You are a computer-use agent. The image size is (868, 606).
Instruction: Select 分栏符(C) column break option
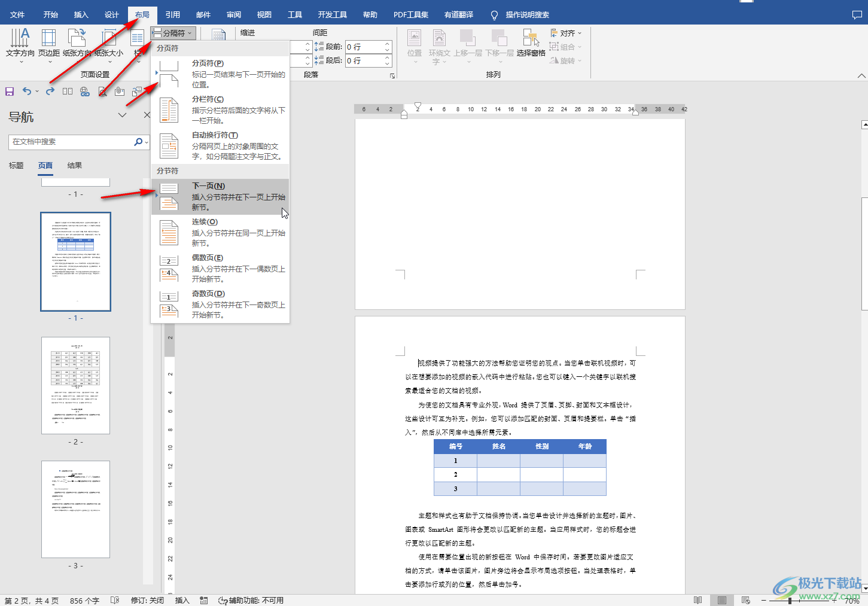click(220, 109)
